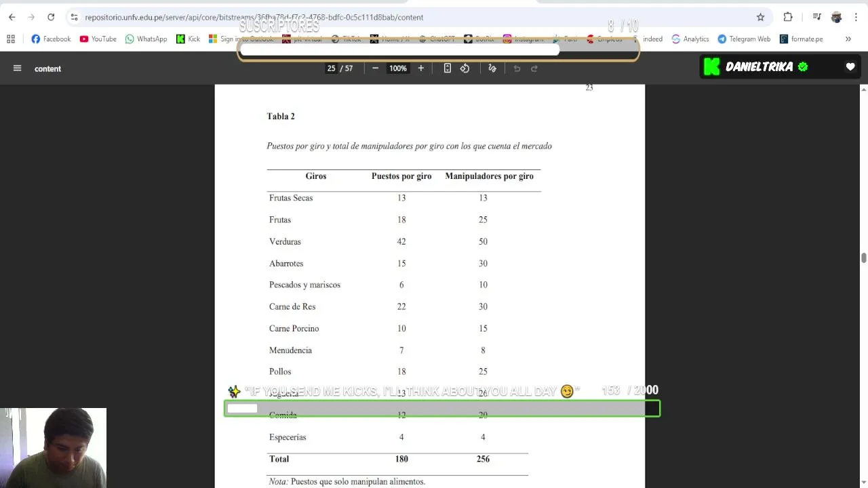Open the media controls icon in toolbar
This screenshot has width=868, height=488.
coord(817,17)
